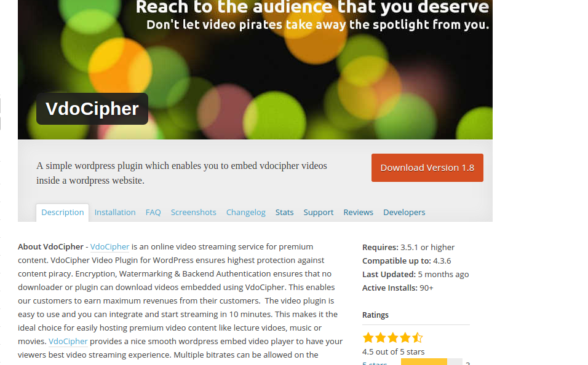This screenshot has width=588, height=365.
Task: View the Screenshots tab
Action: pos(194,212)
